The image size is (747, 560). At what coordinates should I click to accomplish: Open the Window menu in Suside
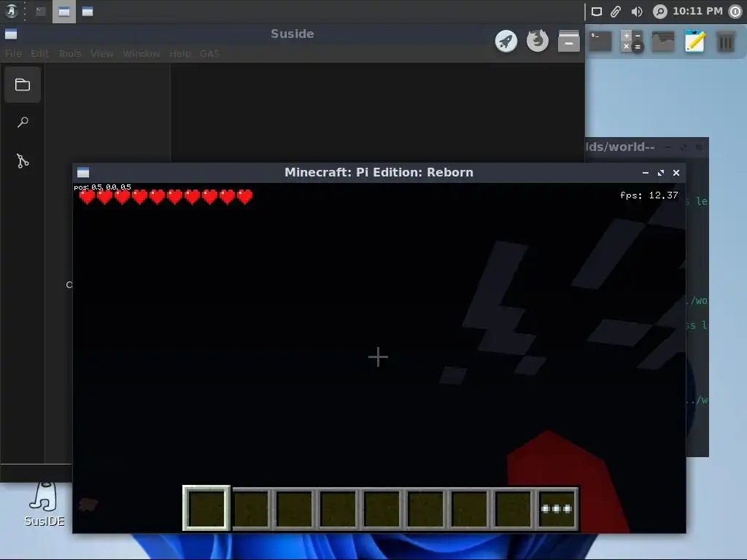[141, 53]
